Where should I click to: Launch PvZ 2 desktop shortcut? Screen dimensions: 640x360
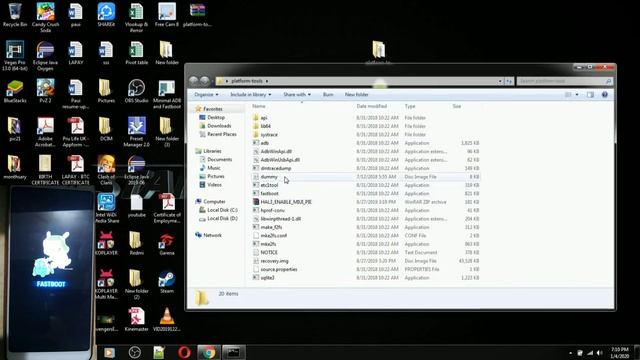point(45,91)
